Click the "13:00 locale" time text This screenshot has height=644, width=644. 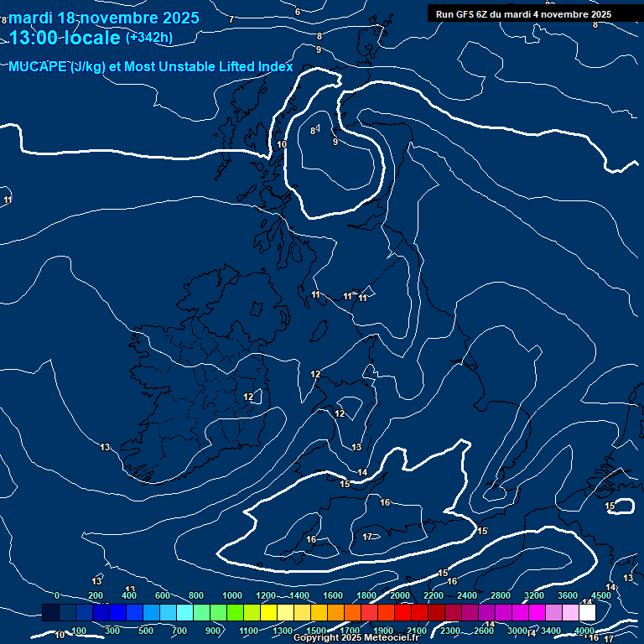pos(65,38)
